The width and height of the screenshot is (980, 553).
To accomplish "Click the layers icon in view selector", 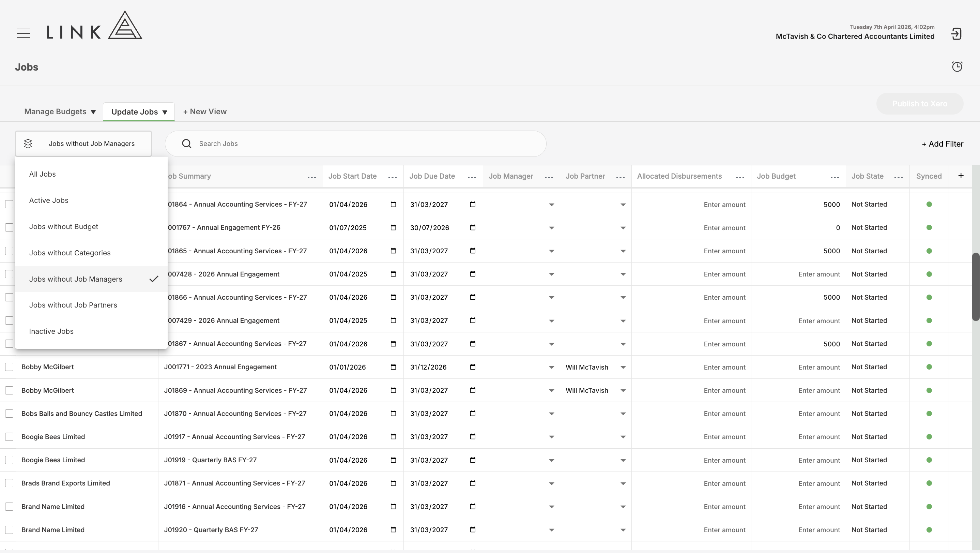I will tap(28, 144).
